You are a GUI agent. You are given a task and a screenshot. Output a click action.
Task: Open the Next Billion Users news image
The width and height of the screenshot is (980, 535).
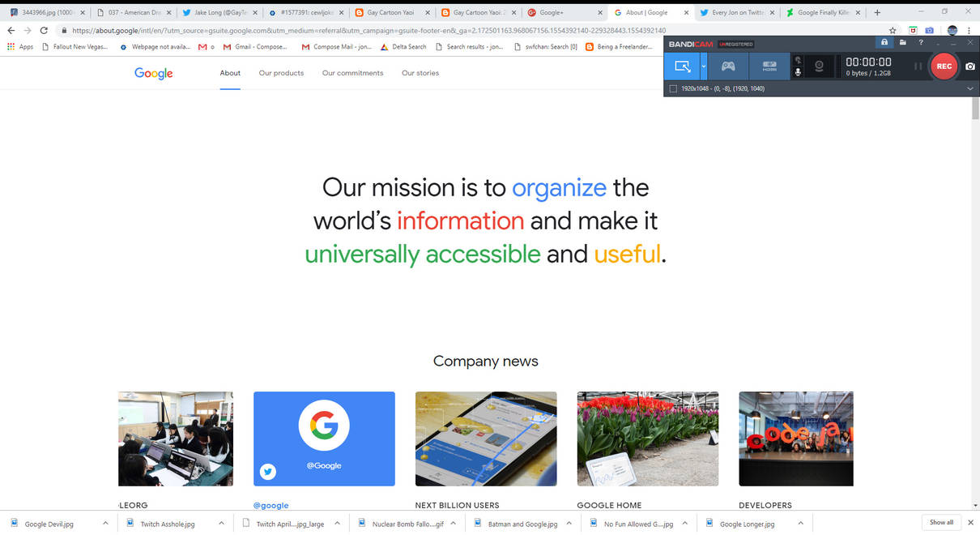coord(486,439)
